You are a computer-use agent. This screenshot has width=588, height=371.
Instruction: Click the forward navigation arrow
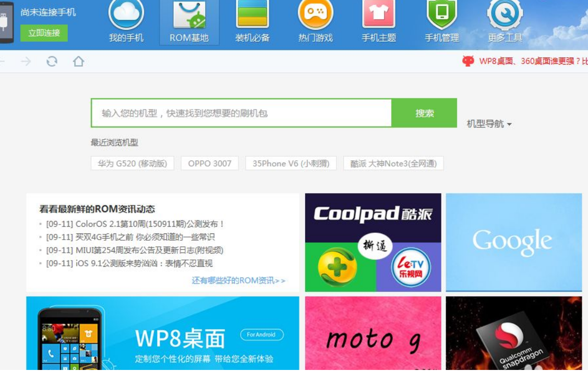point(26,61)
